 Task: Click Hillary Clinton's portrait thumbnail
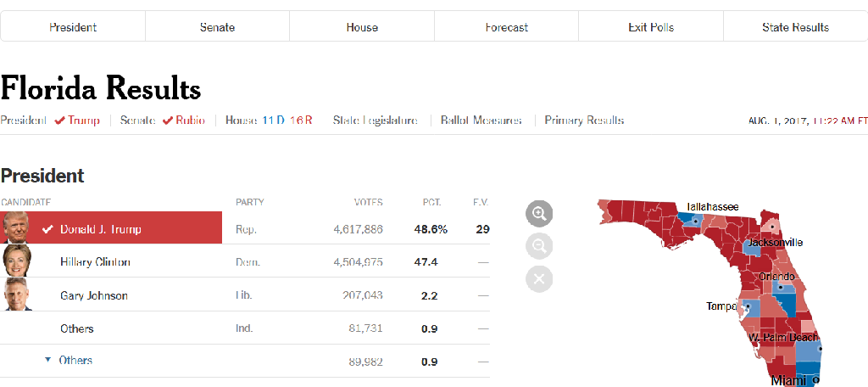[15, 261]
